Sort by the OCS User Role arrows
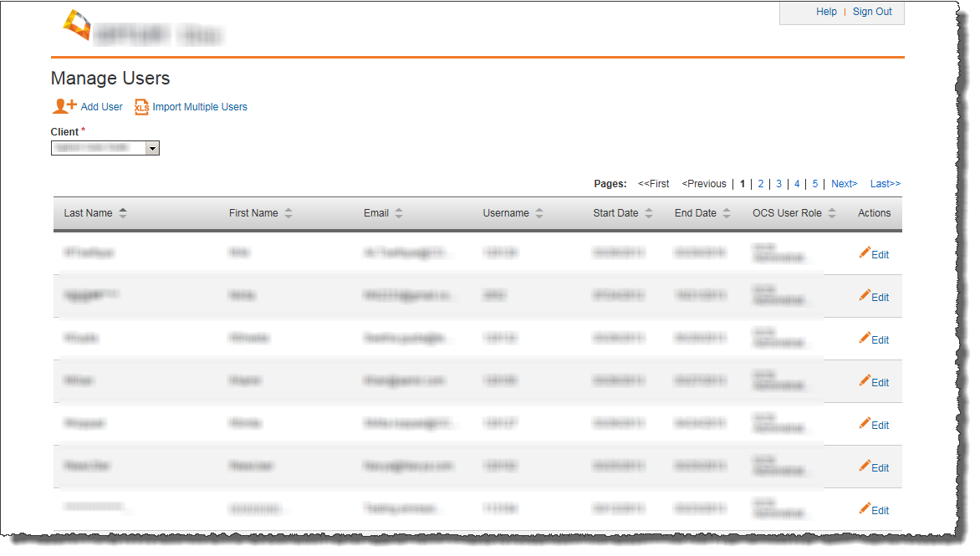980x556 pixels. (x=832, y=213)
